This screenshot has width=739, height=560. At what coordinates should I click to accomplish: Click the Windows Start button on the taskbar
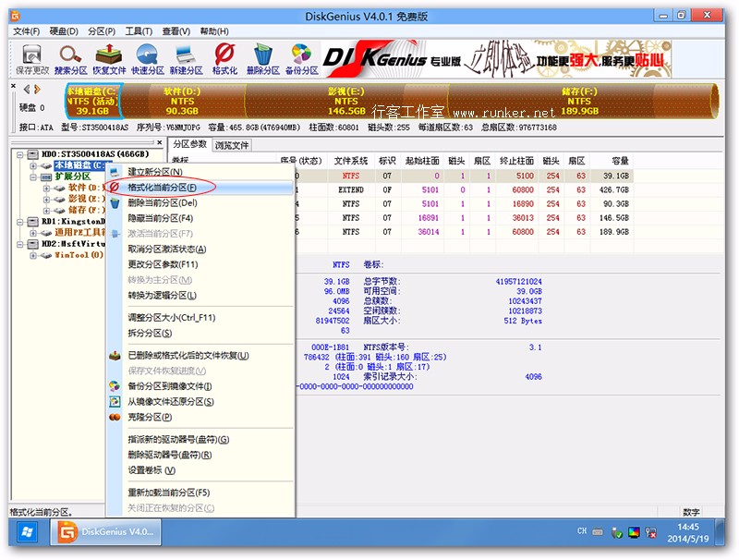[27, 532]
